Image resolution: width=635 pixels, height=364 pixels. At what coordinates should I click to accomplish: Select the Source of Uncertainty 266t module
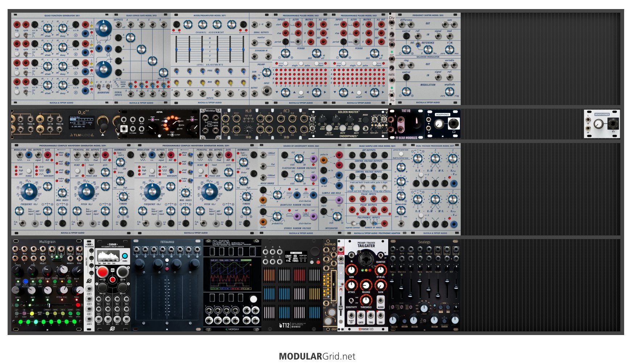(302, 189)
